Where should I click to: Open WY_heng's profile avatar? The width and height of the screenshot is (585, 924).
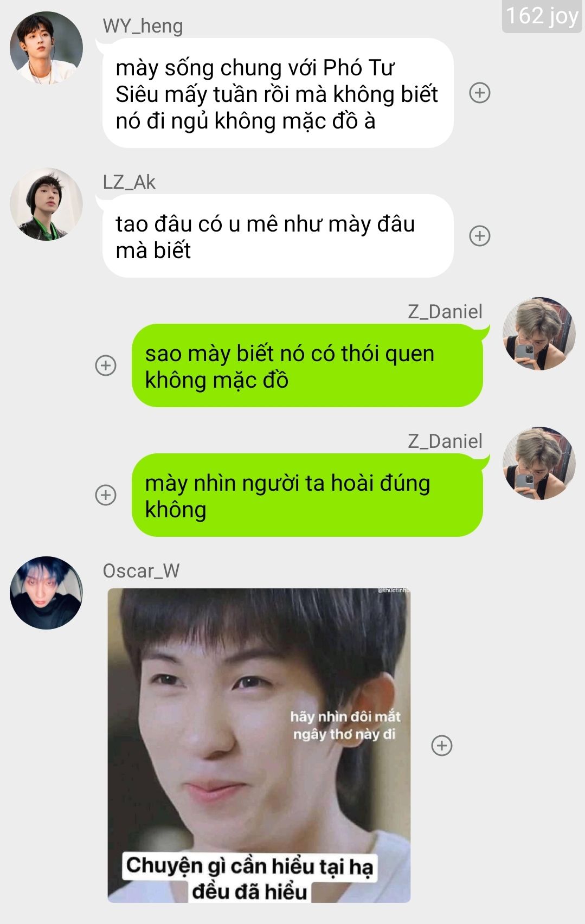[47, 48]
